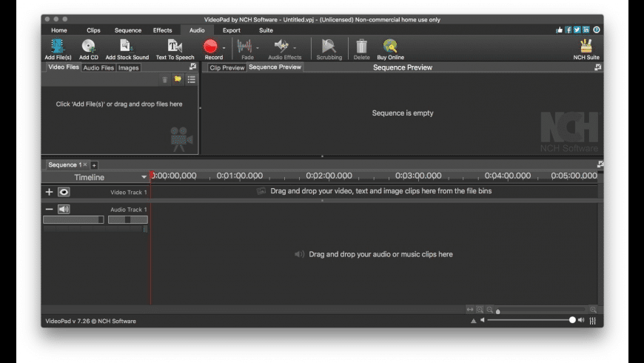Click the zoom to fit magnifier icon
This screenshot has height=363, width=644.
coord(480,310)
